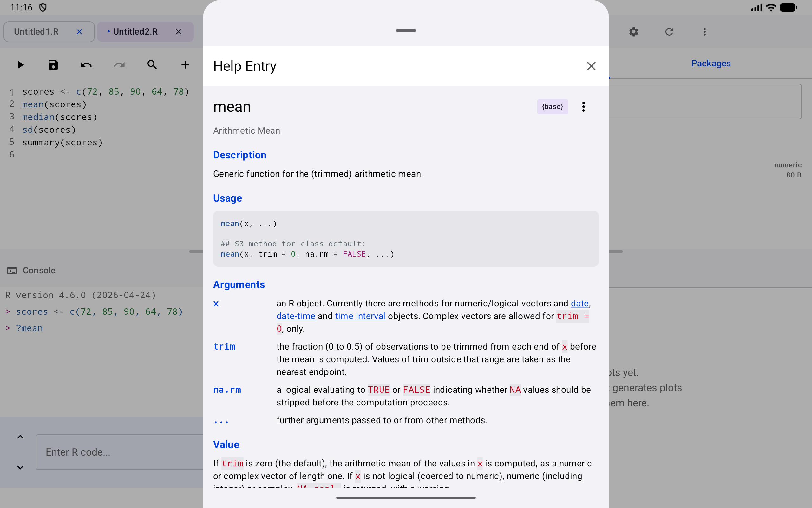Run the script with the play icon
Viewport: 812px width, 508px height.
coord(21,64)
